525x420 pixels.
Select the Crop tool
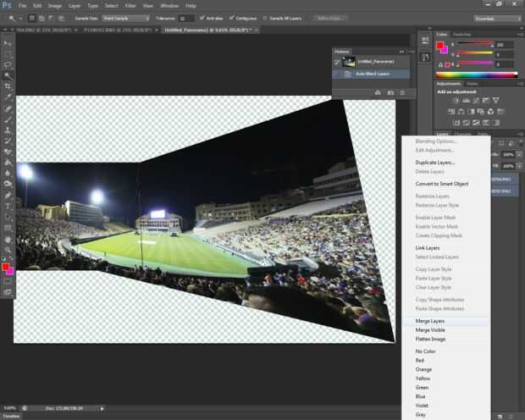[x=8, y=86]
